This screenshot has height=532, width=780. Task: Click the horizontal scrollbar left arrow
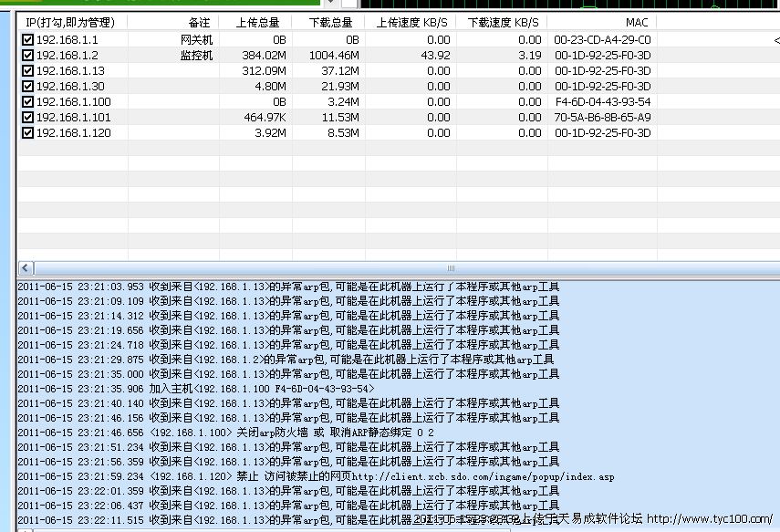pos(25,268)
